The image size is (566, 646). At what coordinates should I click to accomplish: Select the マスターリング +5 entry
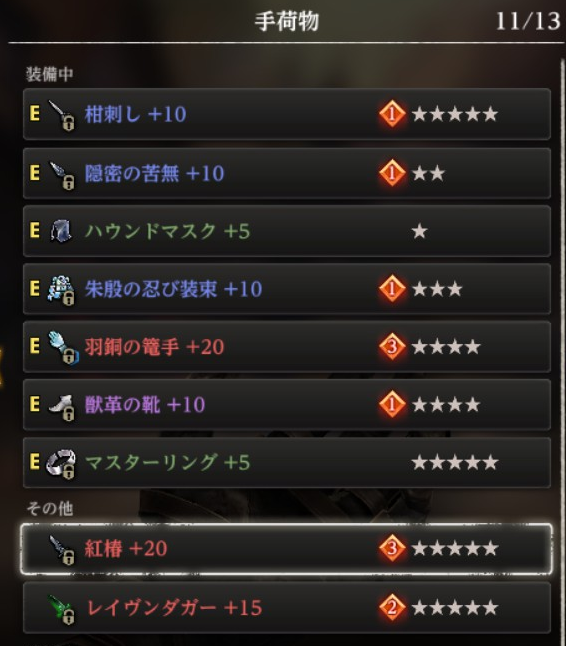[x=287, y=463]
